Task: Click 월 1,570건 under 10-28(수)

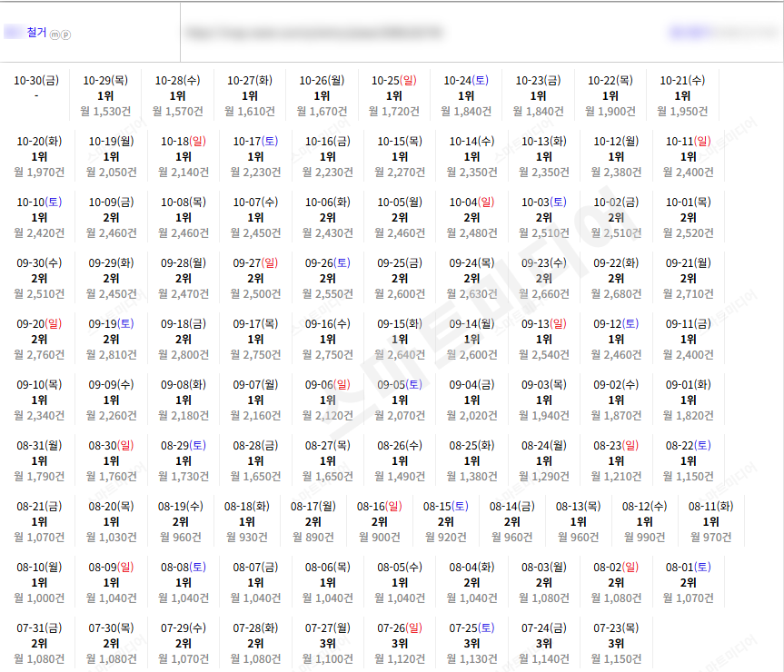Action: (177, 112)
